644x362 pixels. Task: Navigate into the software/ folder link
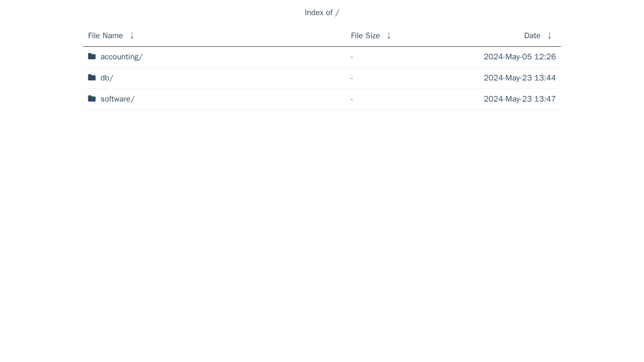pyautogui.click(x=117, y=99)
